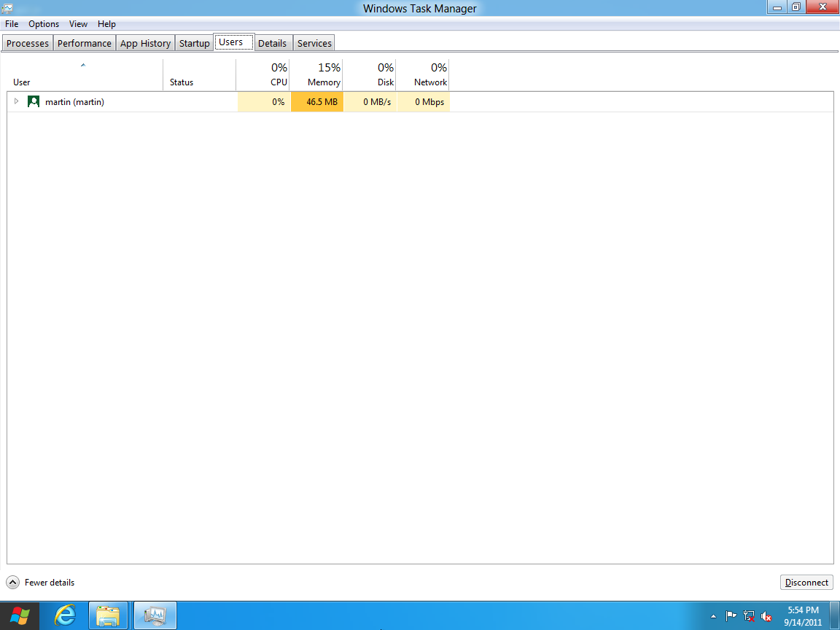Restore down the Task Manager window
This screenshot has width=840, height=630.
tap(796, 7)
